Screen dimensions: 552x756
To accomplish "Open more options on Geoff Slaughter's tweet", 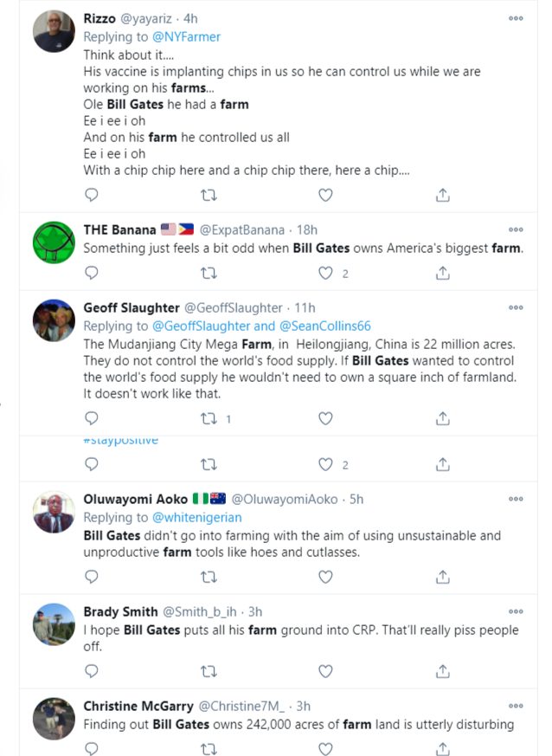I will point(516,307).
